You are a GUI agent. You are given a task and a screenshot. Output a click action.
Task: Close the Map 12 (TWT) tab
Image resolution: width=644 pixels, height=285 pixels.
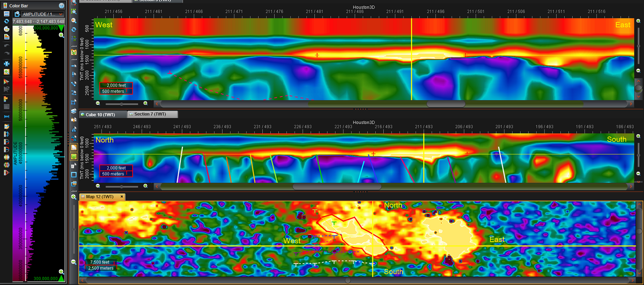(122, 196)
